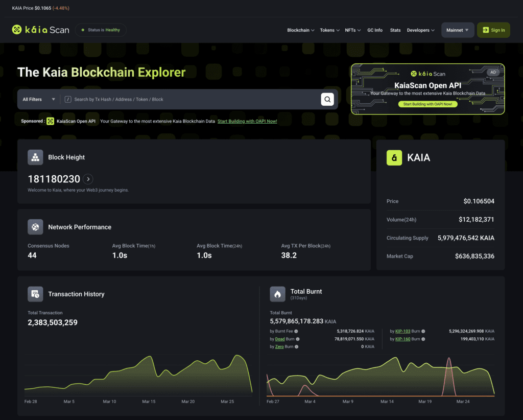Click the AD badge on banner

click(x=493, y=73)
